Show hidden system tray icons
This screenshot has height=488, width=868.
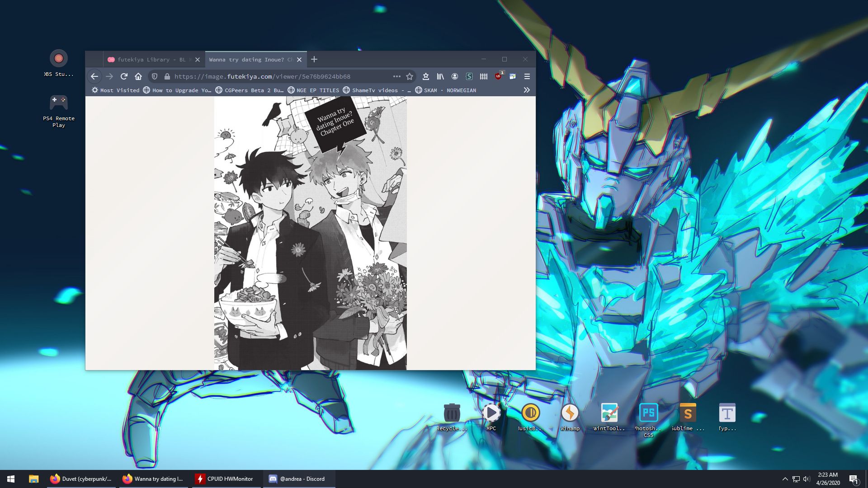(785, 479)
